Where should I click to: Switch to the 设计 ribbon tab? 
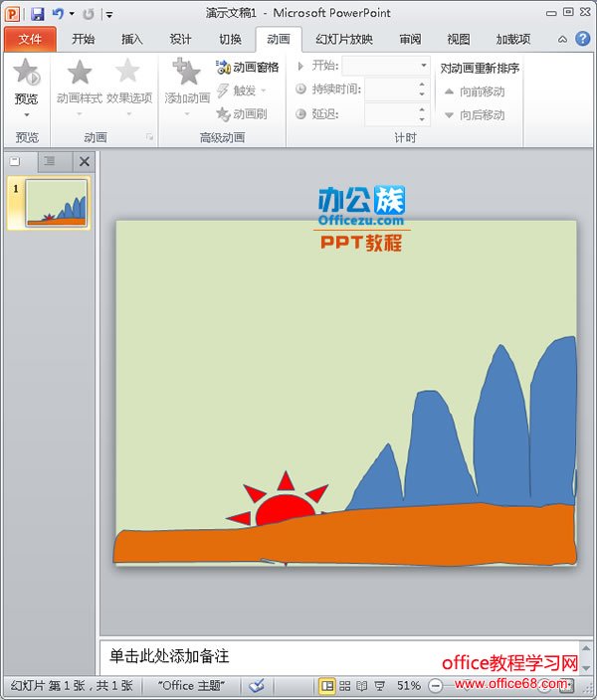[x=180, y=40]
